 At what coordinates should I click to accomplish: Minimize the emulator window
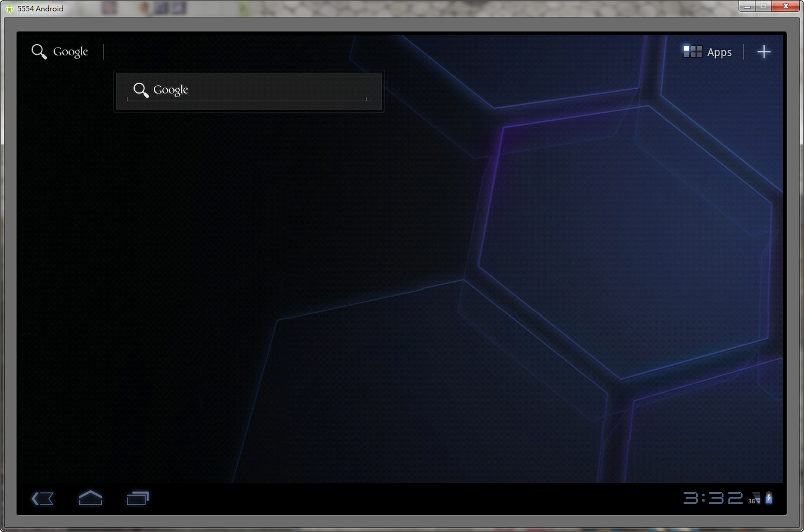[748, 6]
